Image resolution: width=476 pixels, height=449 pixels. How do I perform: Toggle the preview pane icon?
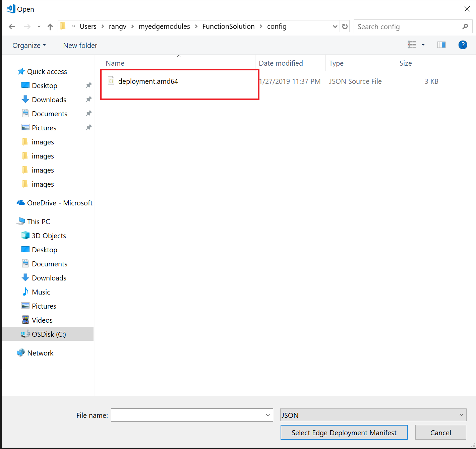(x=441, y=45)
